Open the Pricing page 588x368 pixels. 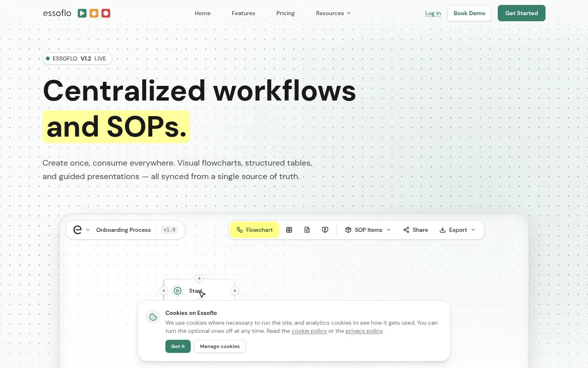pyautogui.click(x=285, y=13)
